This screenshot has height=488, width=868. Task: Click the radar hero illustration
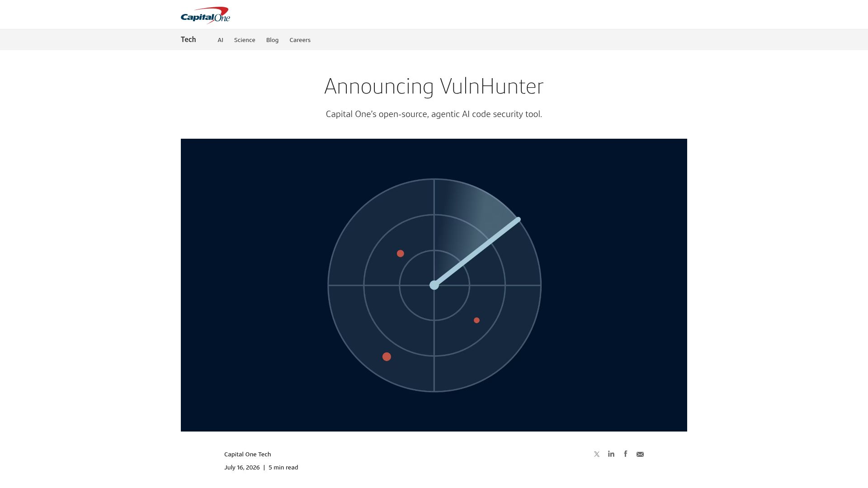tap(434, 285)
